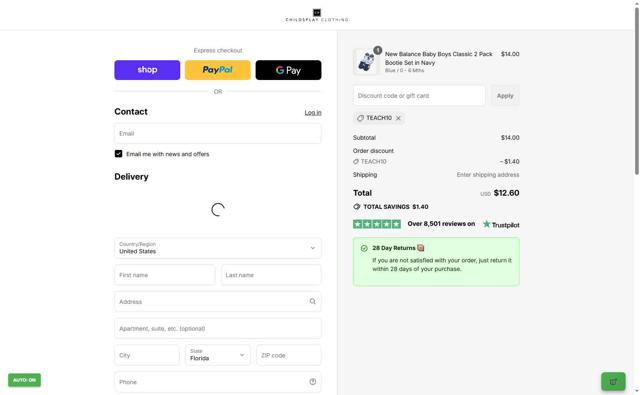Screen dimensions: 640x395
Task: Open the Trustpilot logo link
Action: [501, 224]
